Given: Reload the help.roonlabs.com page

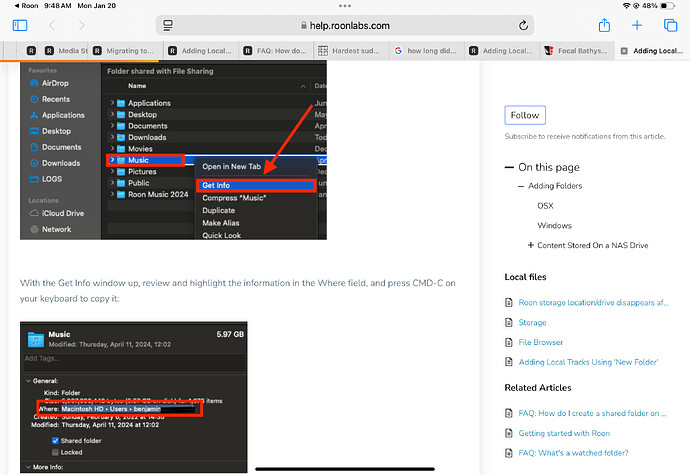Looking at the screenshot, I should pyautogui.click(x=523, y=26).
